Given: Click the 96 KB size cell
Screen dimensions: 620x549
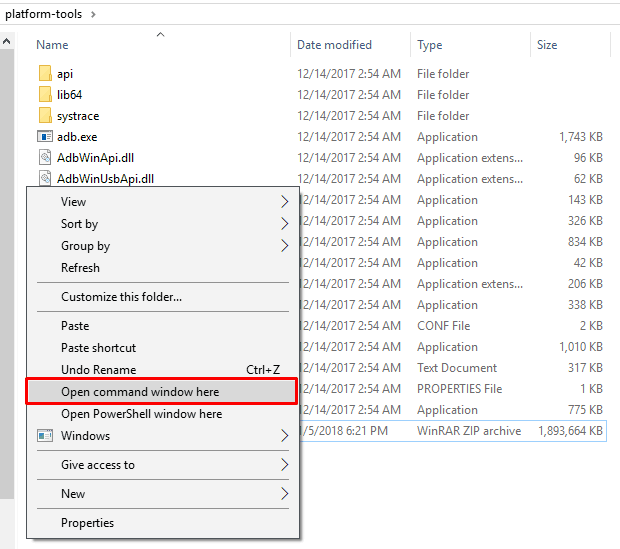Looking at the screenshot, I should click(588, 157).
